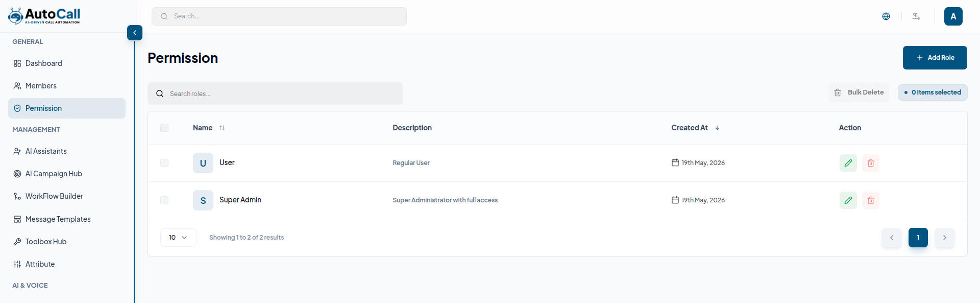Click the Permission shield icon
The image size is (980, 303).
17,108
